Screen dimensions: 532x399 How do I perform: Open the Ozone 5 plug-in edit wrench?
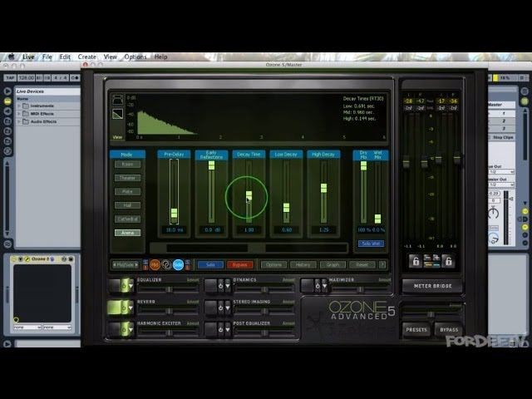(x=27, y=259)
